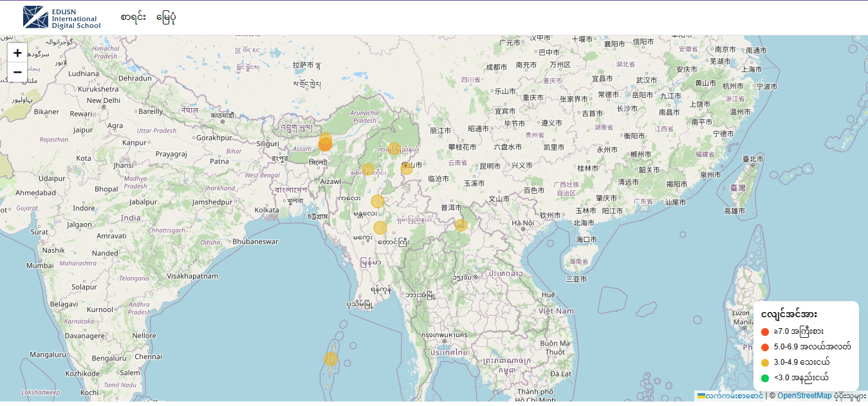Click the 5.0-6.9 အလယ်အလတ် legend label
The image size is (868, 406).
[x=812, y=347]
